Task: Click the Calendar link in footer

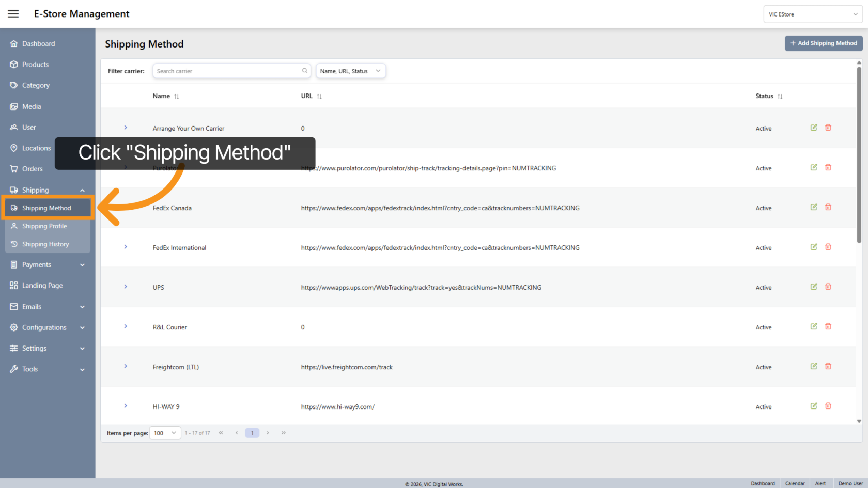Action: [795, 483]
